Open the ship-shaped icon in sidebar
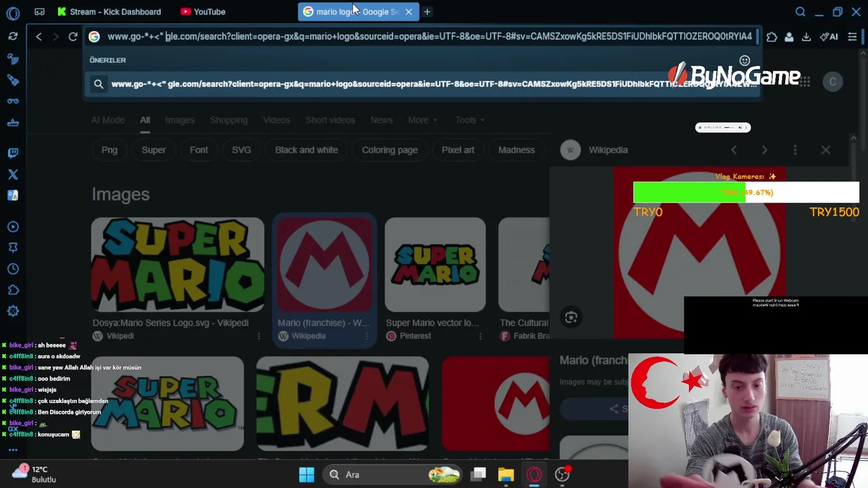 pos(13,123)
